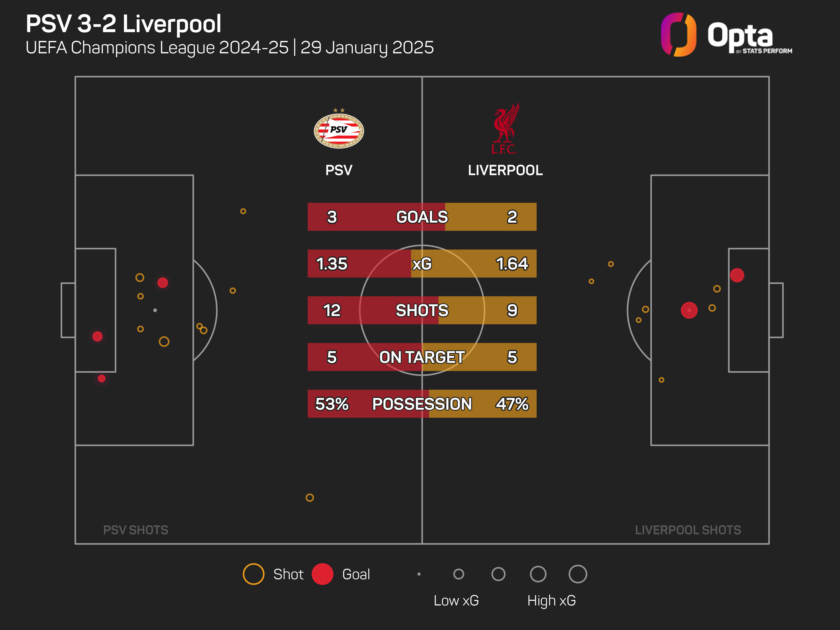Select the SHOTS stat bar
Image resolution: width=840 pixels, height=630 pixels.
(x=422, y=310)
